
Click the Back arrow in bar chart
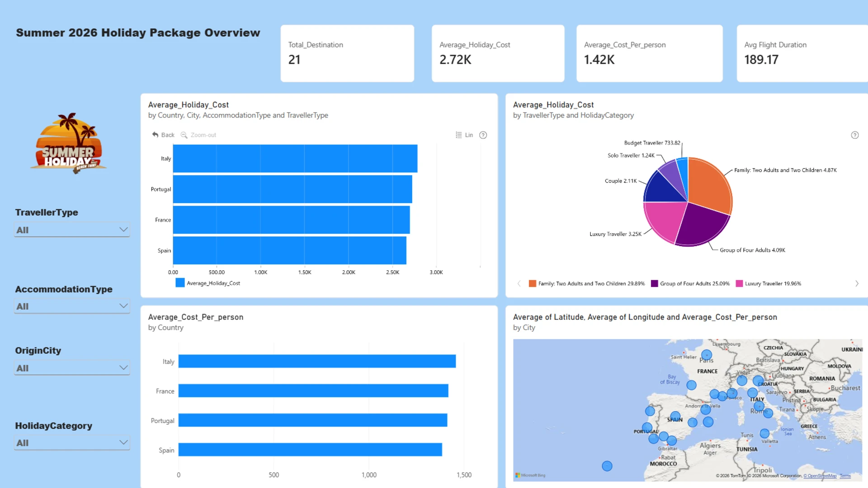156,135
